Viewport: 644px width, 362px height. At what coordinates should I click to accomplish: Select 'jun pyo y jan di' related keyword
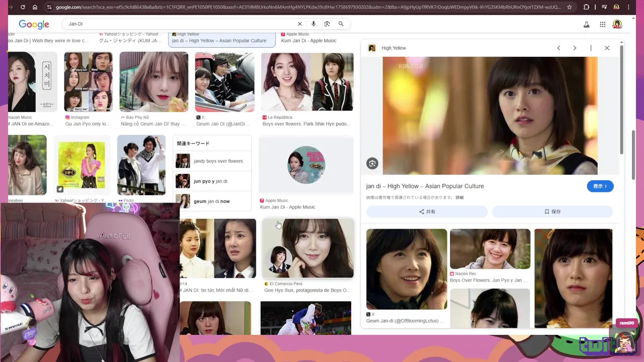click(212, 181)
